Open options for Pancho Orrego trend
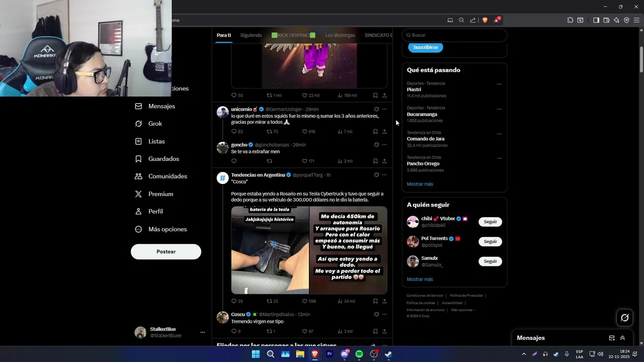The height and width of the screenshot is (362, 644). pyautogui.click(x=499, y=158)
